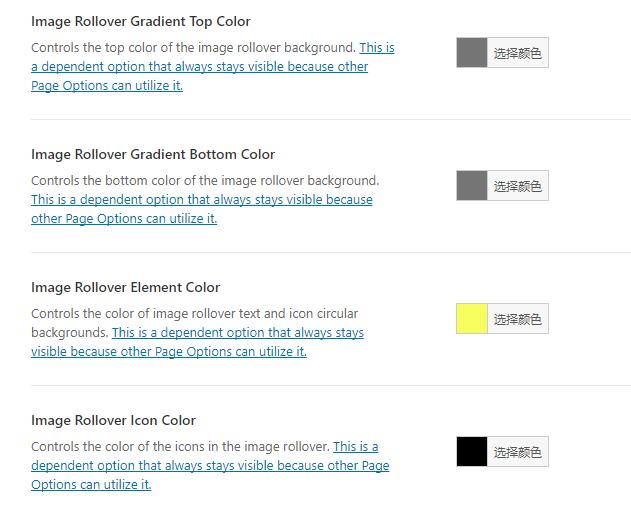Screen dimensions: 631x515
Task: Open the black Icon Color swatch
Action: 471,452
